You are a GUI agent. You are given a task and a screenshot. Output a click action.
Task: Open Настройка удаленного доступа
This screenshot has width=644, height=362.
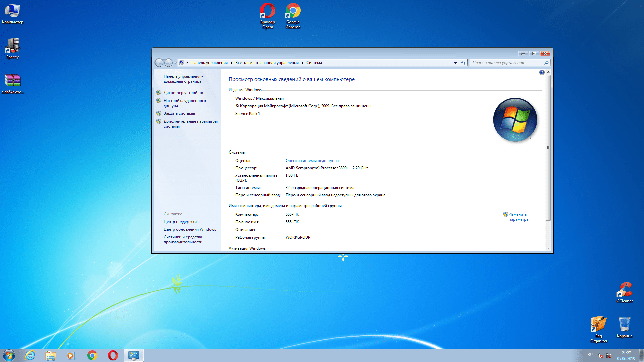coord(184,103)
